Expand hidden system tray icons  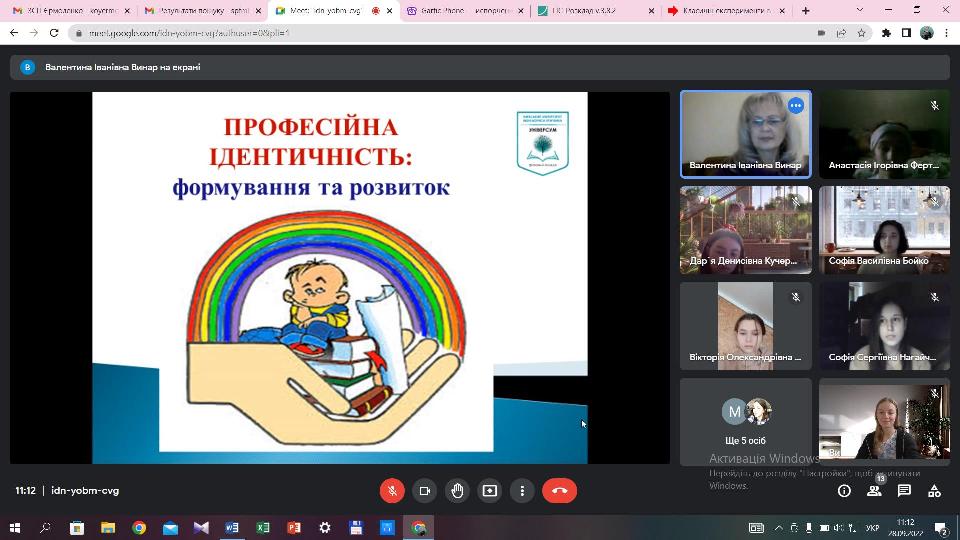tap(778, 528)
